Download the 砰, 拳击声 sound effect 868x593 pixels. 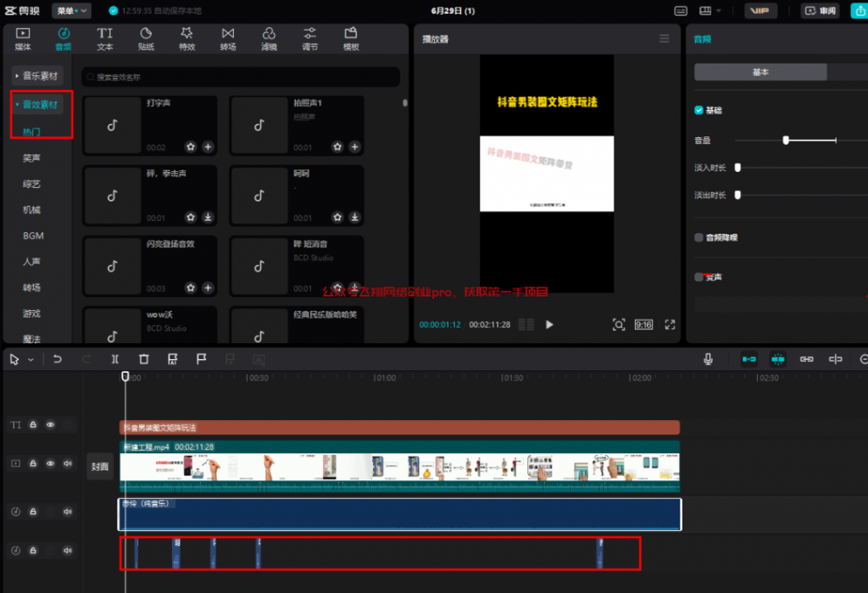[209, 217]
